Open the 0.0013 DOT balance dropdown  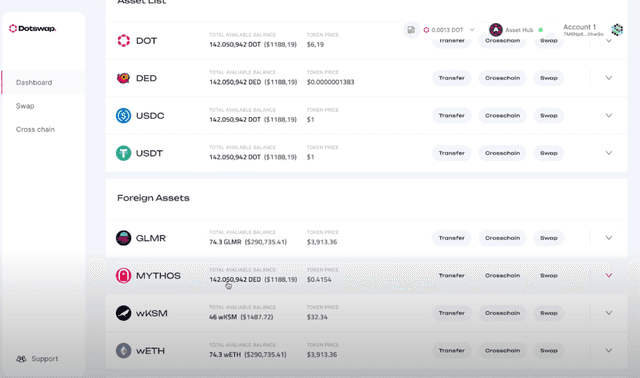click(x=449, y=30)
